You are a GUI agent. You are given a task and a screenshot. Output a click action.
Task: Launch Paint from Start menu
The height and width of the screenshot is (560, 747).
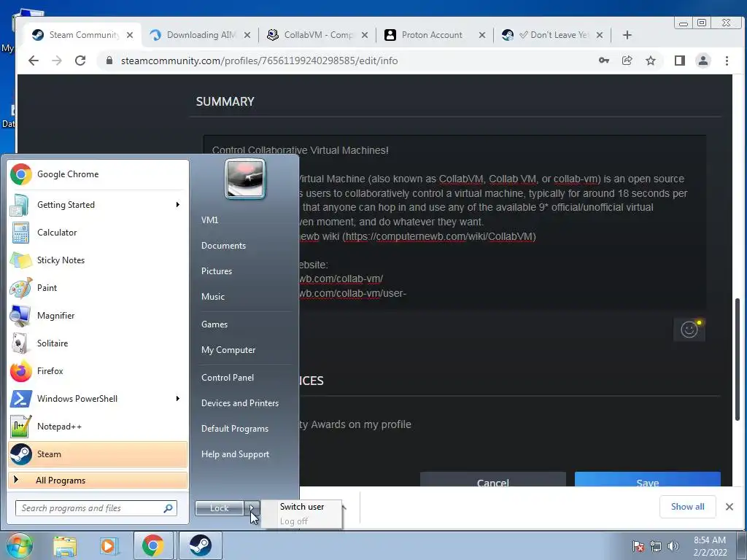98,288
